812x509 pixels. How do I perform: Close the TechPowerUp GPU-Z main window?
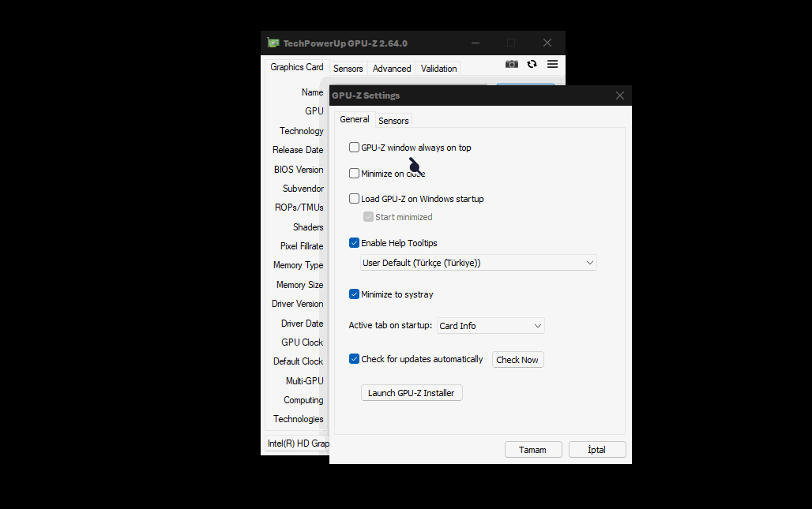coord(547,43)
